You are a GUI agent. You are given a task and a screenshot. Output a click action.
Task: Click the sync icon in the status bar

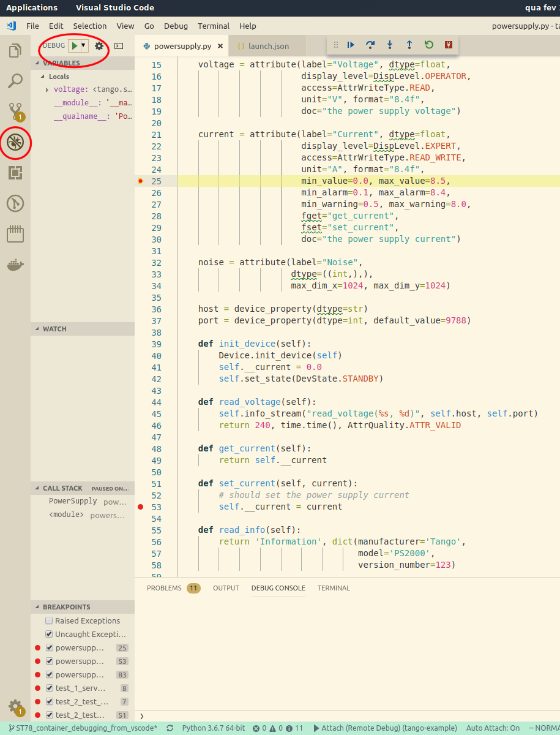(170, 728)
